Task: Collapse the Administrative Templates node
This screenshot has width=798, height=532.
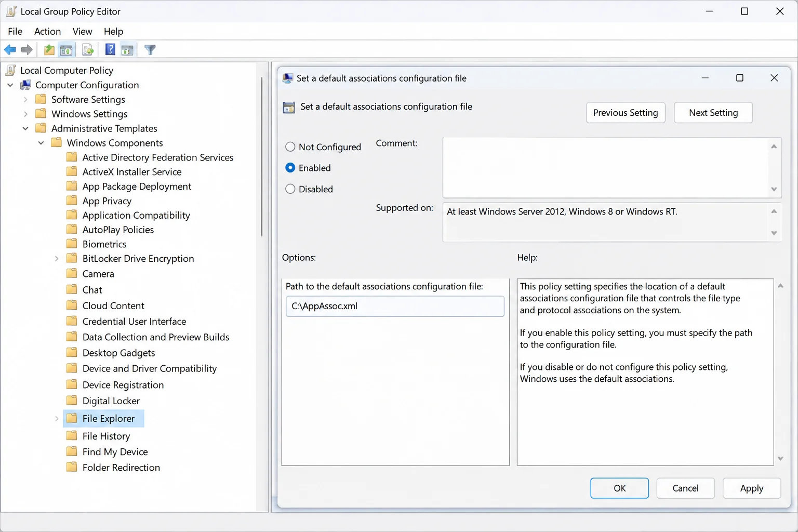Action: pyautogui.click(x=25, y=128)
